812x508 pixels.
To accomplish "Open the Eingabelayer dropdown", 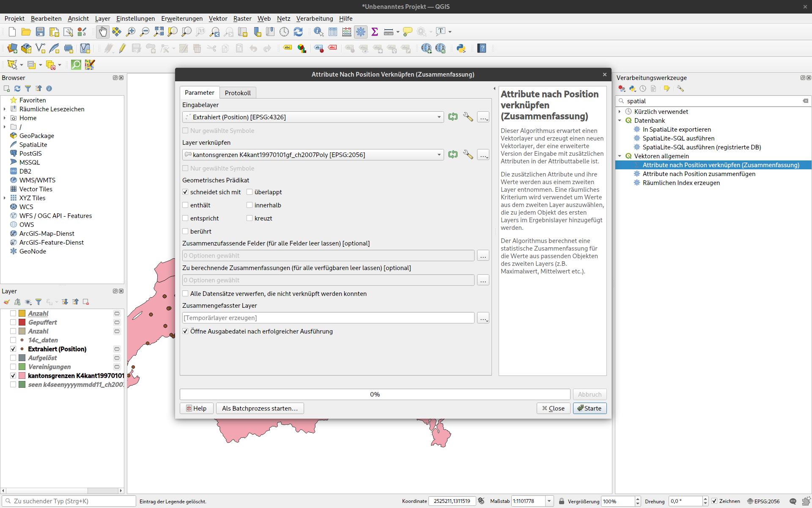I will click(x=313, y=117).
